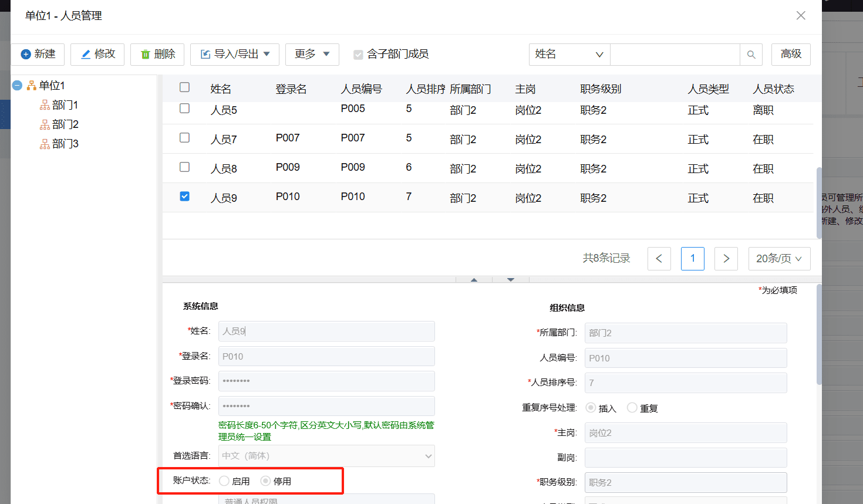Screen dimensions: 863x504
Task: Select 插入 radio option
Action: 591,407
